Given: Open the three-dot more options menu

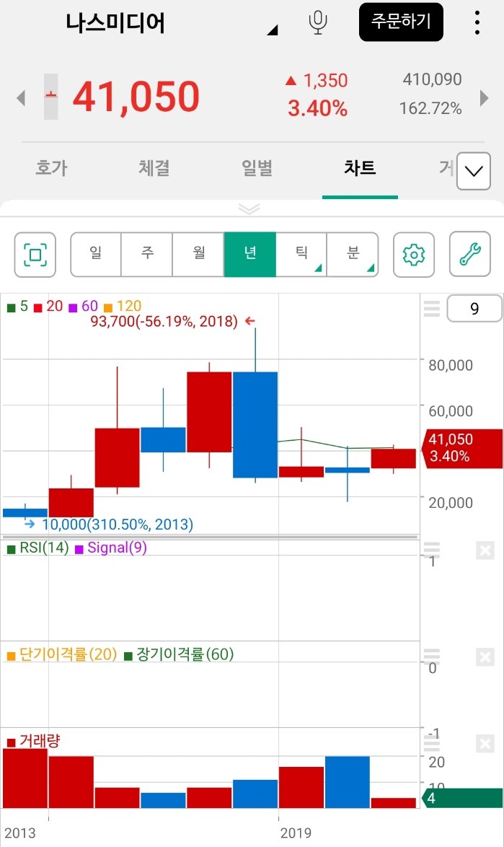Looking at the screenshot, I should click(x=477, y=22).
